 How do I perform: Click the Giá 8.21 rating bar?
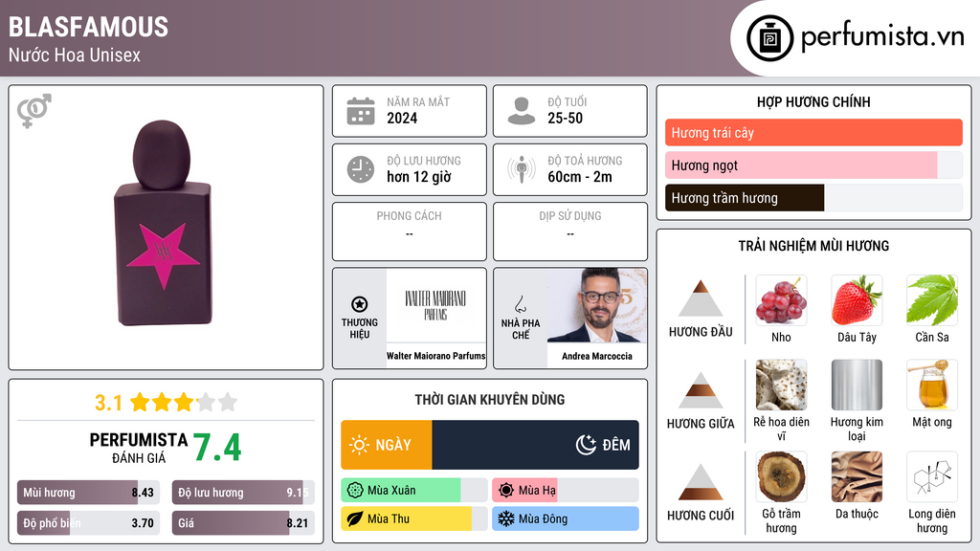point(243,523)
